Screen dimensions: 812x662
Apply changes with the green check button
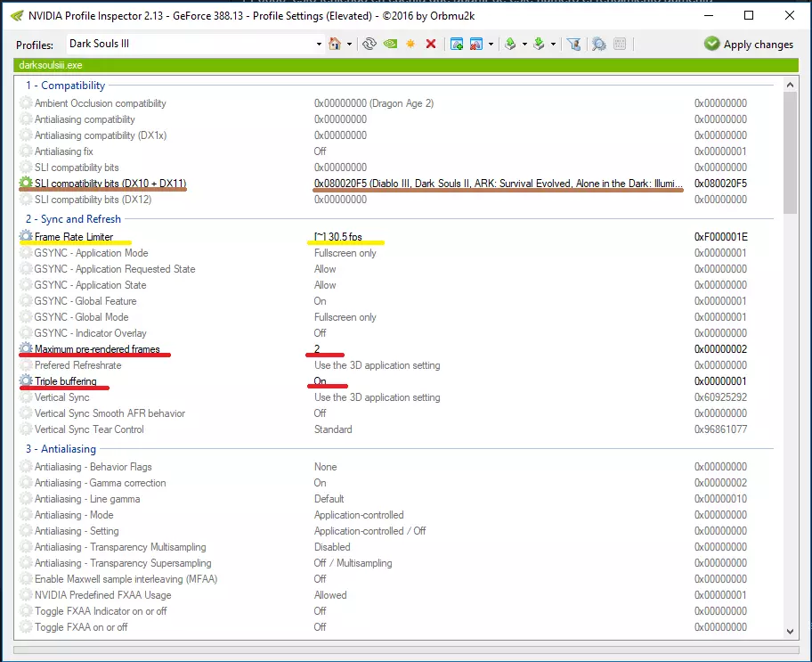pyautogui.click(x=749, y=44)
